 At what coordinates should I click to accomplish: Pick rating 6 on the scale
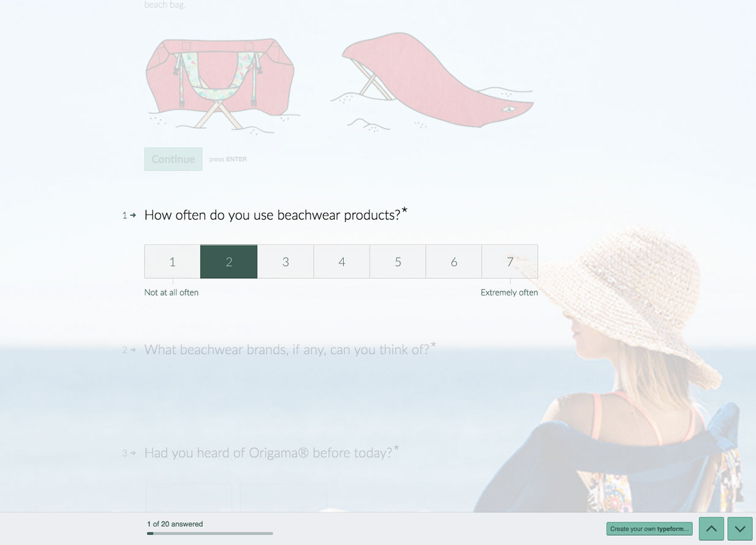(454, 262)
